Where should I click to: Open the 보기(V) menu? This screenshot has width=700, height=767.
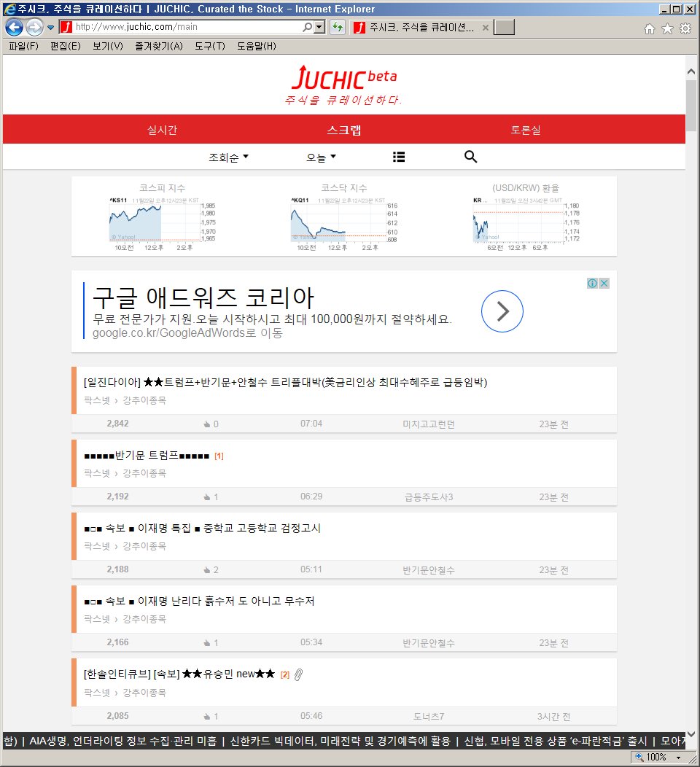click(x=108, y=46)
